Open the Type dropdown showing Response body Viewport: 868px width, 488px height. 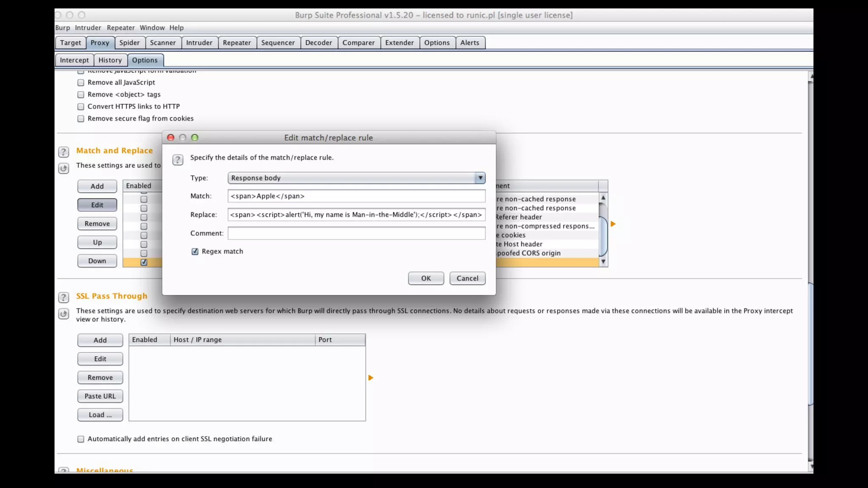click(480, 178)
